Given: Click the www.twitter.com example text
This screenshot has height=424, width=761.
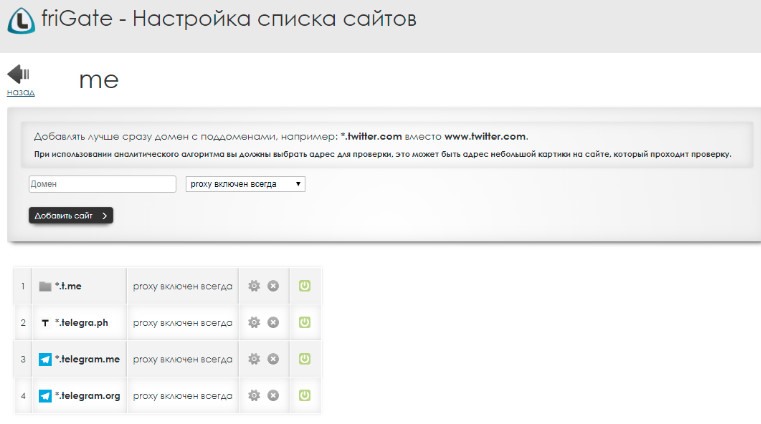Looking at the screenshot, I should [x=485, y=136].
